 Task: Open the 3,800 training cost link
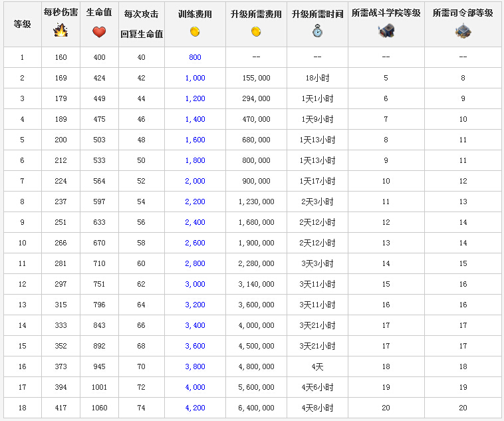[195, 366]
